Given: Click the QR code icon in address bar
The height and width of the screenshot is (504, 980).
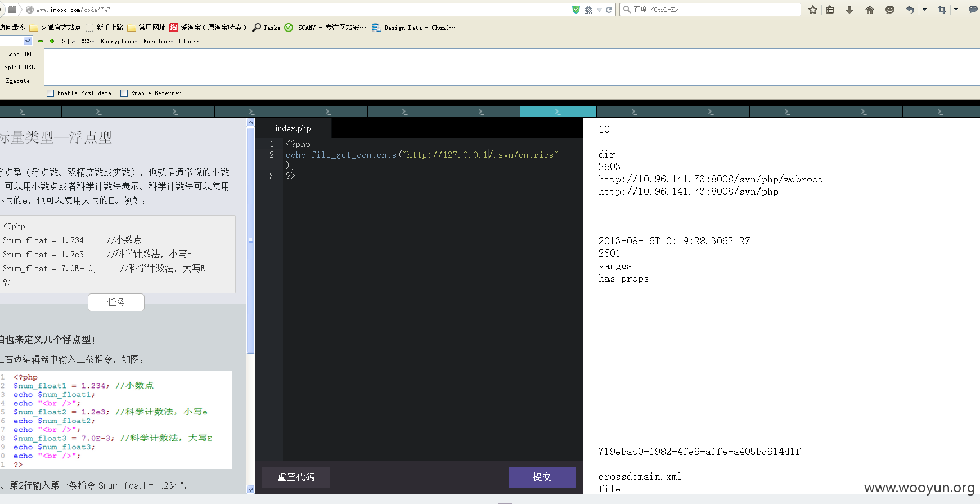Looking at the screenshot, I should 588,10.
